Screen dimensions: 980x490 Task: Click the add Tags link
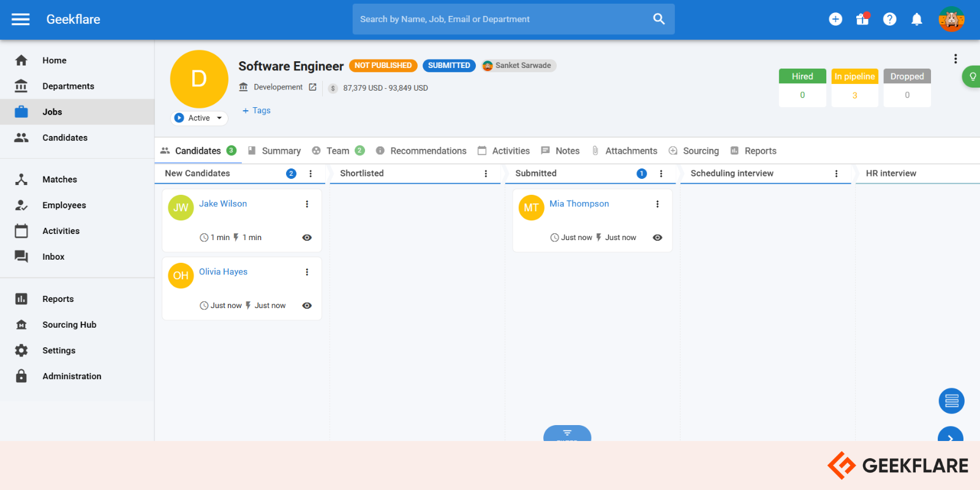point(256,110)
